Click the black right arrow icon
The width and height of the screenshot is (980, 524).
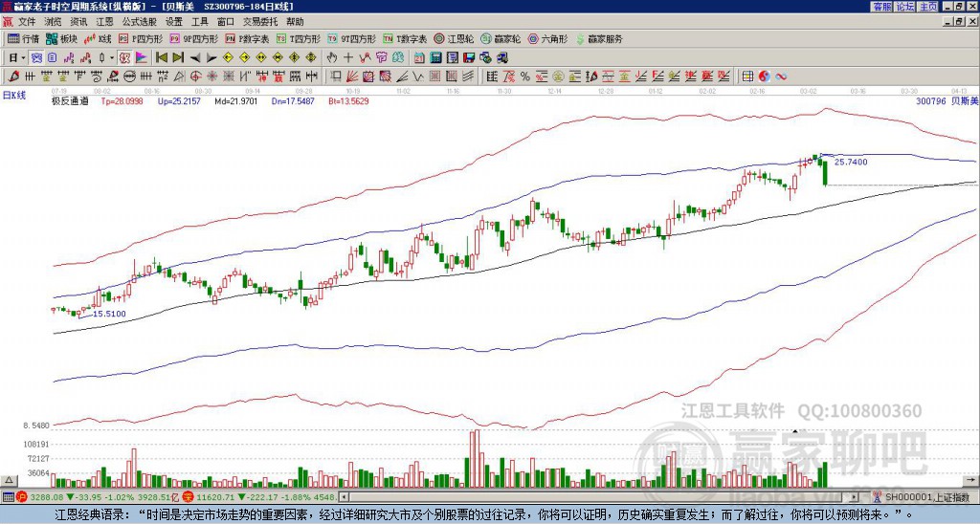[212, 58]
